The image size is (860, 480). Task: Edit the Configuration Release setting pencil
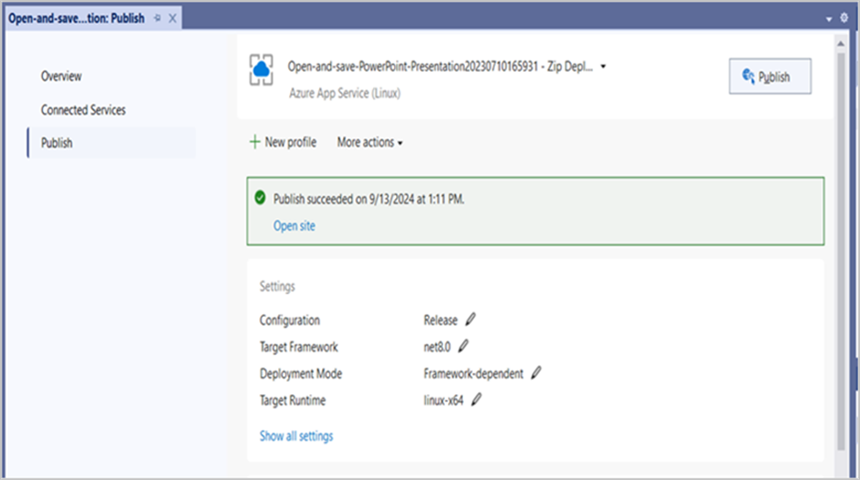coord(471,320)
